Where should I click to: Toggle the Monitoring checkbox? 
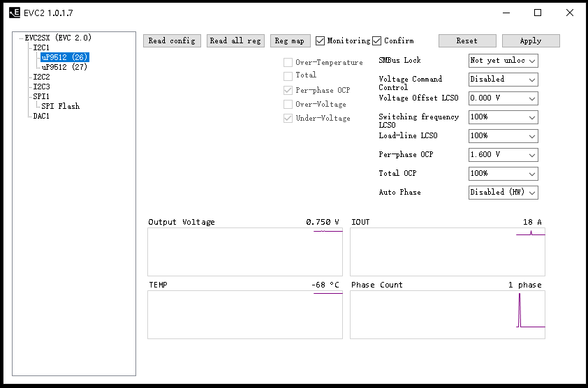coord(321,40)
